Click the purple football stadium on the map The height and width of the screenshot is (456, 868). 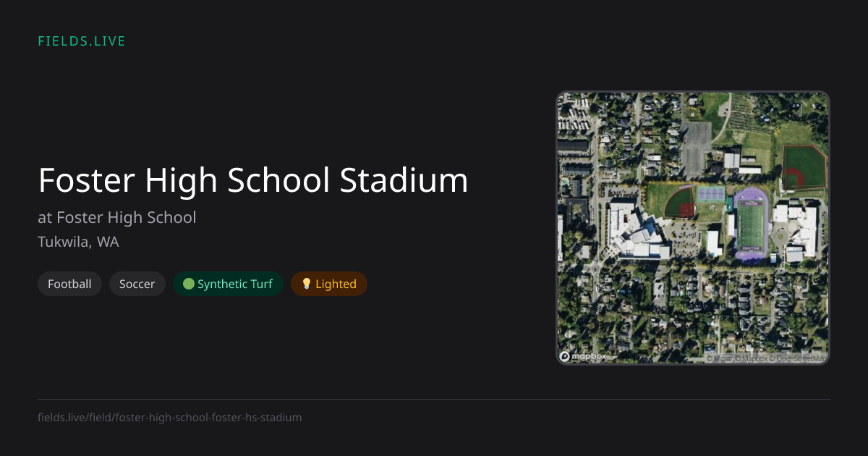click(751, 224)
